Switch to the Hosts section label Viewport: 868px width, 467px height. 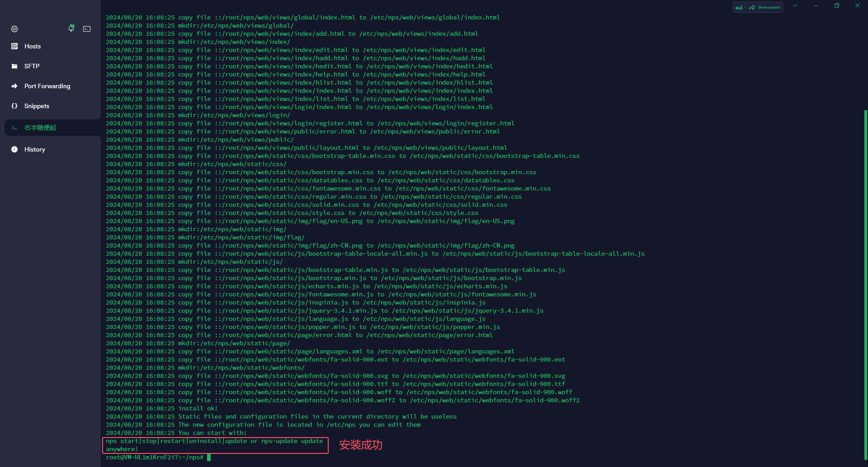tap(33, 46)
